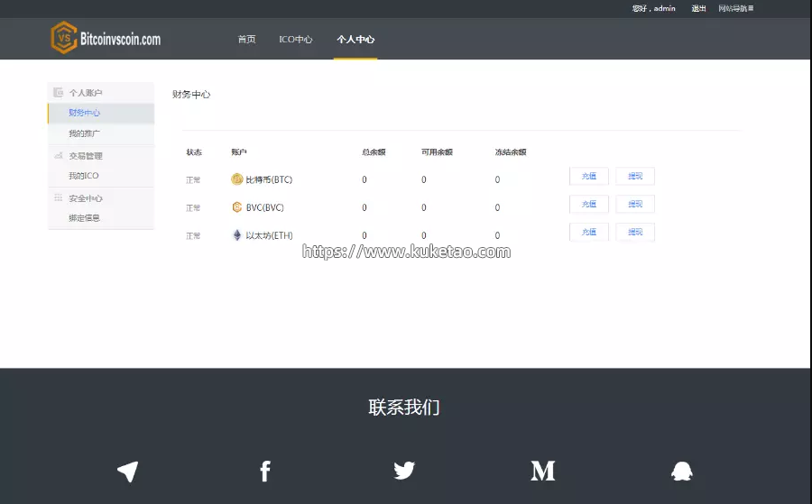Click the BVC available balance value 0
812x504 pixels.
[x=424, y=207]
